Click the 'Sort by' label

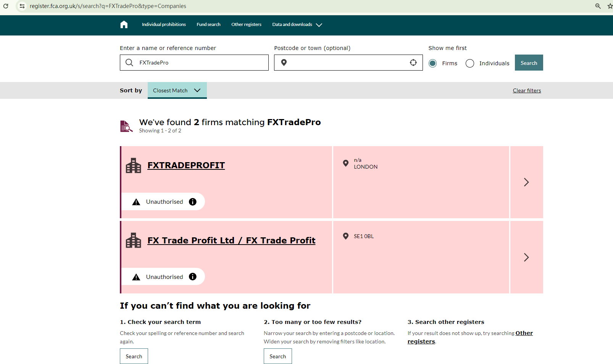coord(131,90)
